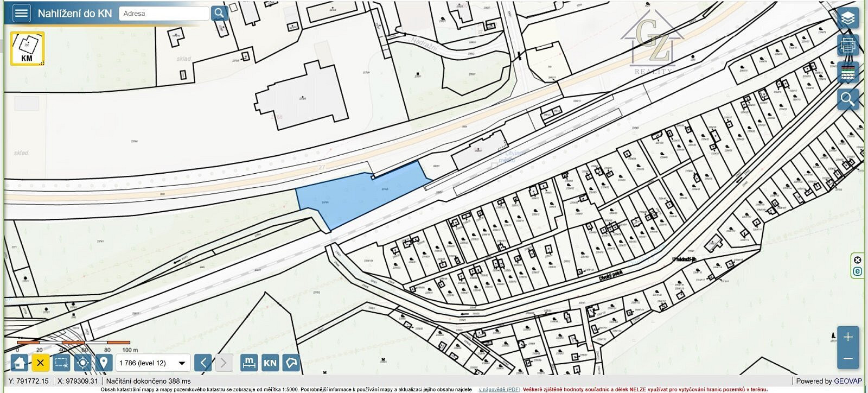Click the X: 979309.31 coordinate readout
The width and height of the screenshot is (868, 393).
[x=78, y=381]
